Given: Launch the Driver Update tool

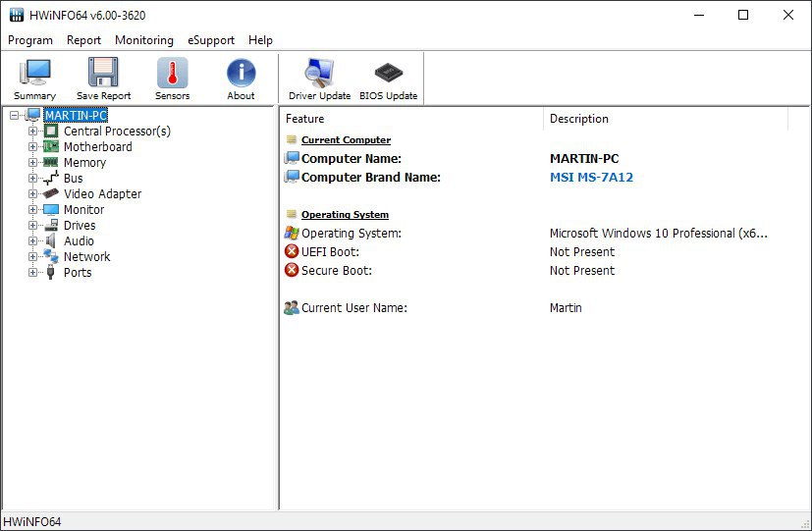Looking at the screenshot, I should (319, 79).
